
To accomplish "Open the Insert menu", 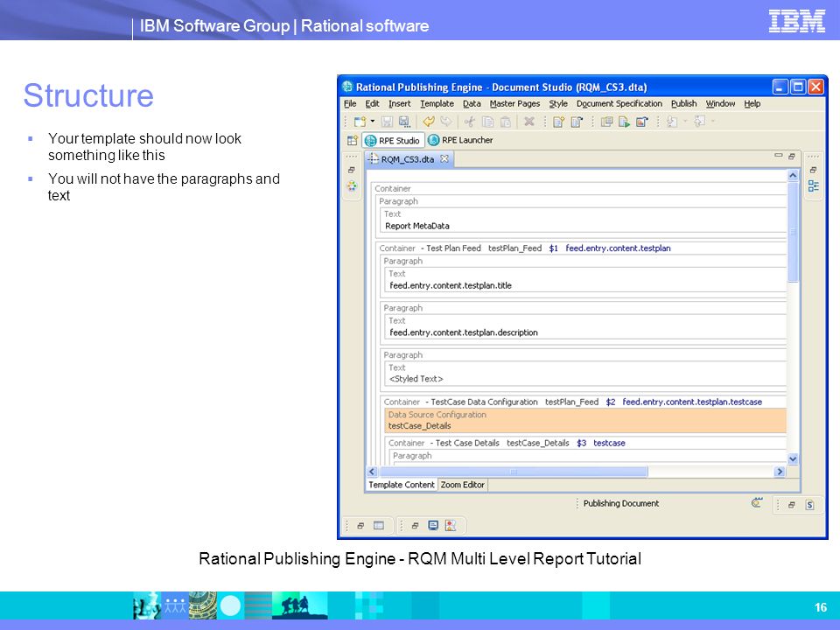I will click(400, 104).
